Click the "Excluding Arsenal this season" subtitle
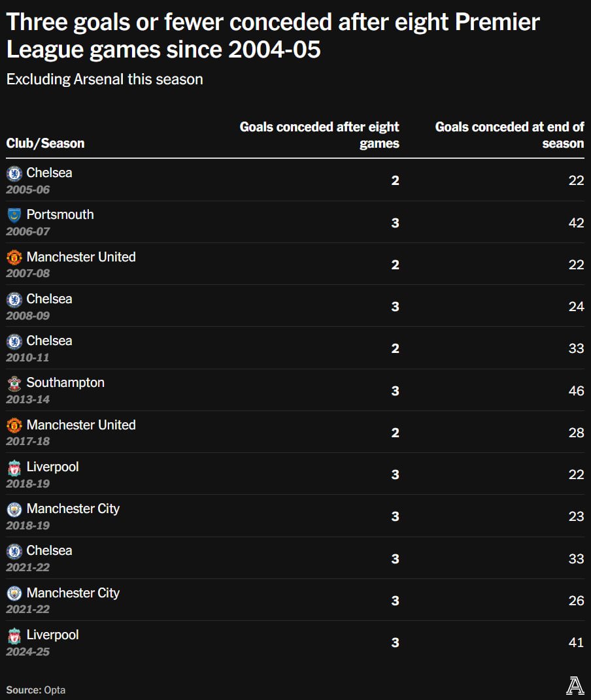This screenshot has width=591, height=700. pyautogui.click(x=105, y=80)
